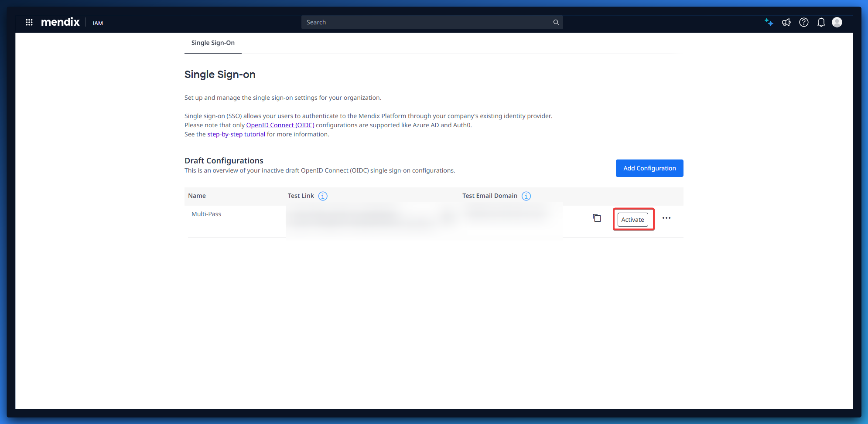Open the user profile avatar
The width and height of the screenshot is (868, 424).
837,22
